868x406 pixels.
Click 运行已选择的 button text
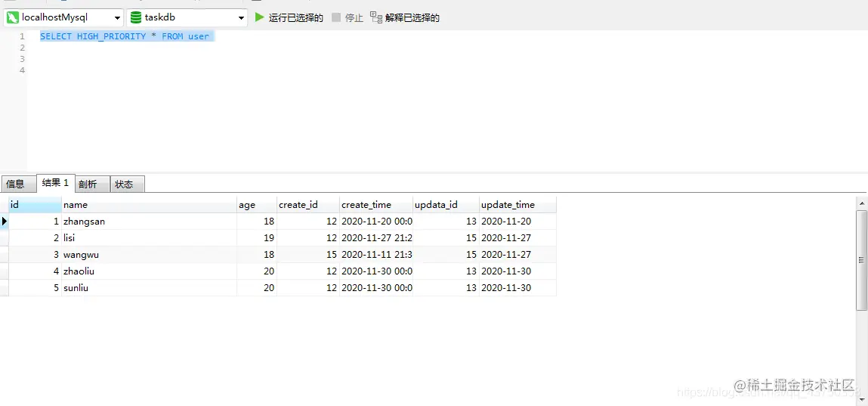tap(296, 17)
